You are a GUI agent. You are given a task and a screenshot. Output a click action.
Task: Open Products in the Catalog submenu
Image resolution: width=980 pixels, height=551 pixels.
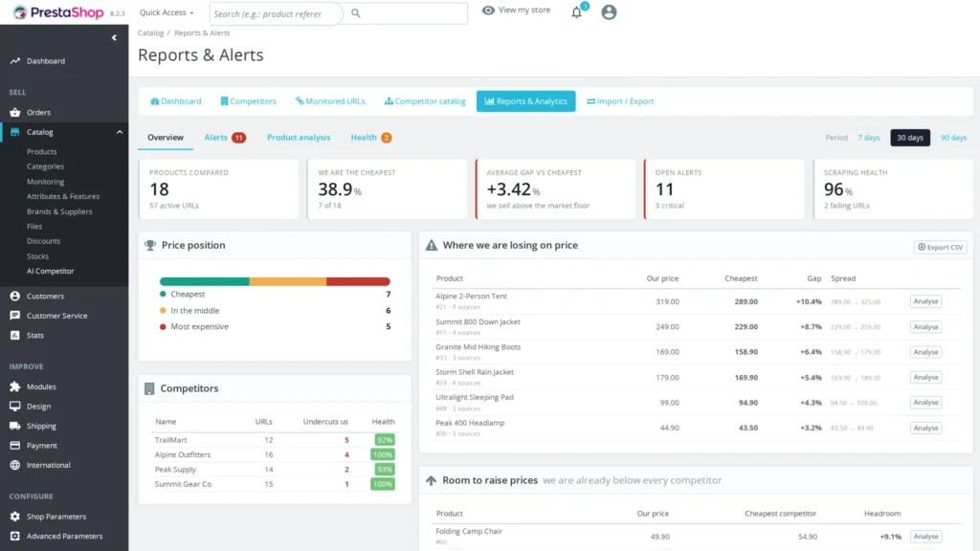41,152
